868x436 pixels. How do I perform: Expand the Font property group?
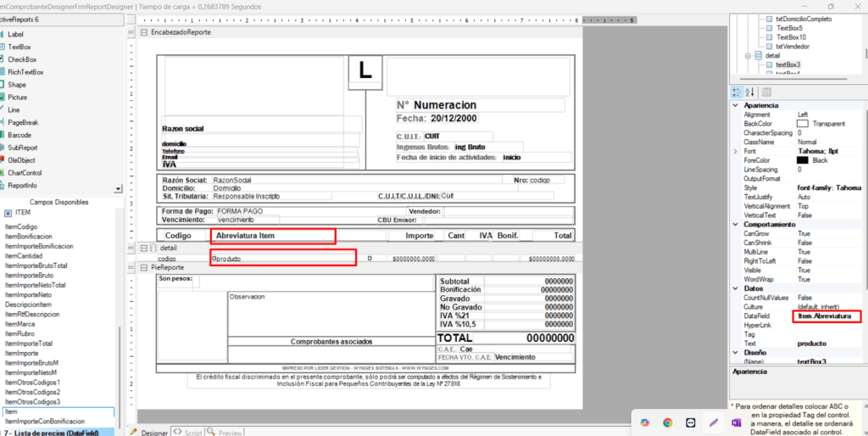[736, 150]
